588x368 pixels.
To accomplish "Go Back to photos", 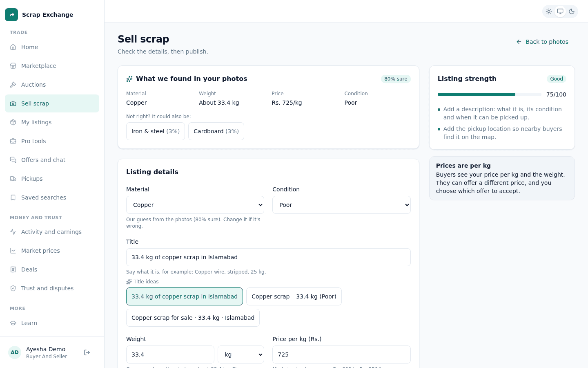I will tap(542, 42).
